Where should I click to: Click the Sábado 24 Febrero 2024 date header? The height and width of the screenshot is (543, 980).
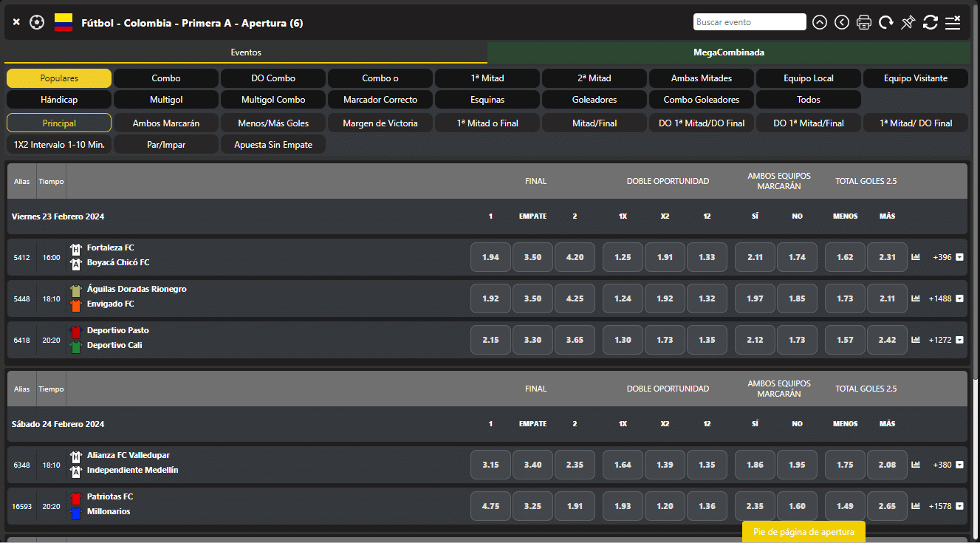(x=58, y=424)
